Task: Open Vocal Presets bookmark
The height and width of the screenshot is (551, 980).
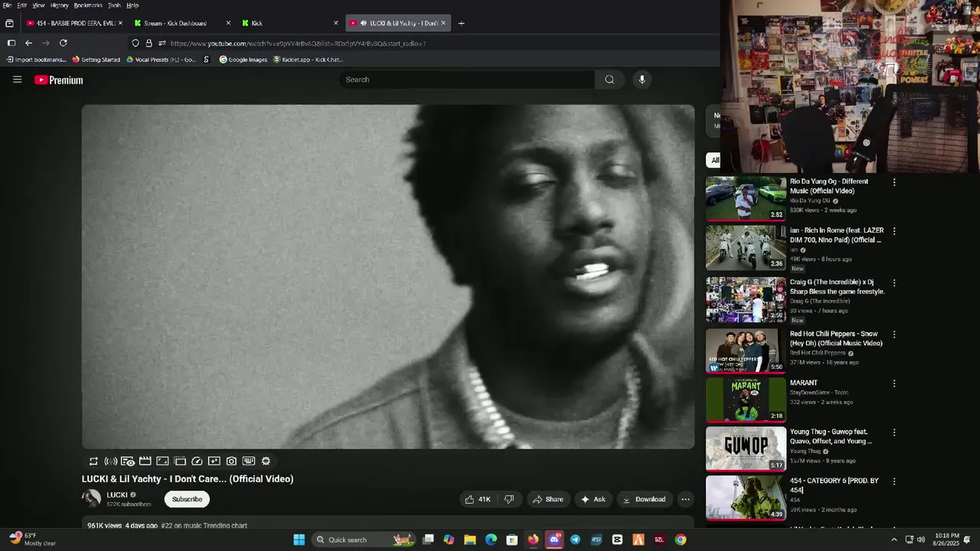Action: point(162,60)
